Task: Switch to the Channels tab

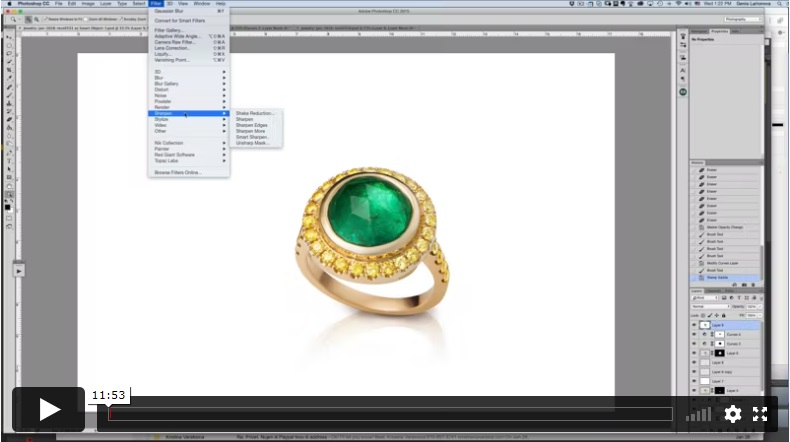Action: click(714, 291)
